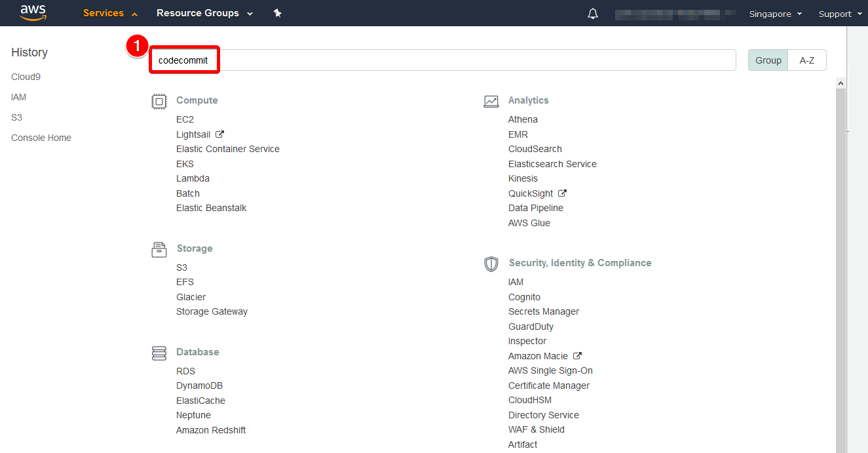Open Amazon Macie
The height and width of the screenshot is (453, 868).
538,356
